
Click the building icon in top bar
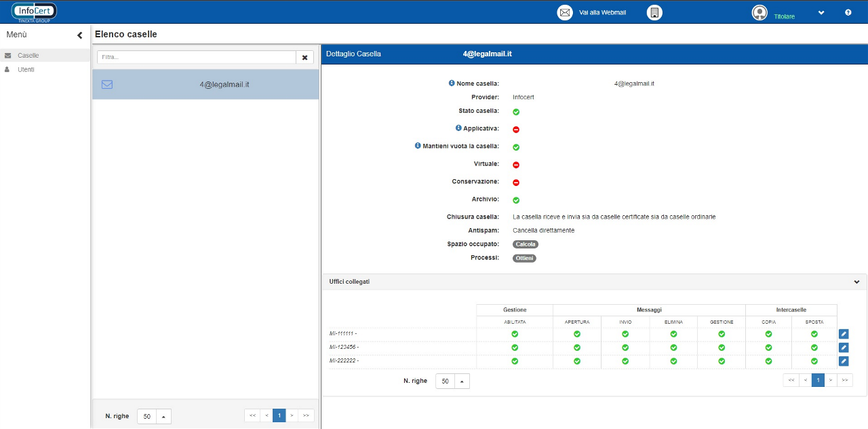[x=654, y=13]
